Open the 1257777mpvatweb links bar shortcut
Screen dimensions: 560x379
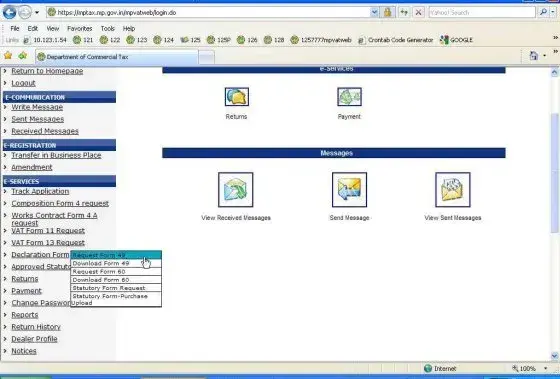point(321,40)
